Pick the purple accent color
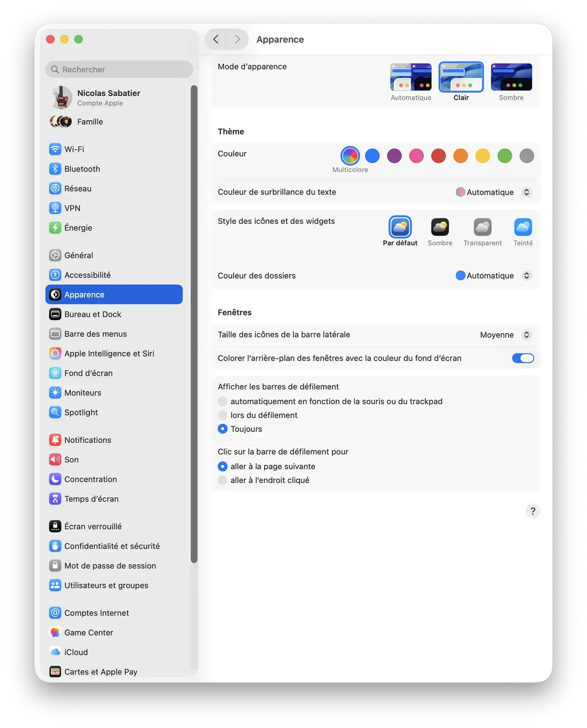 point(394,156)
